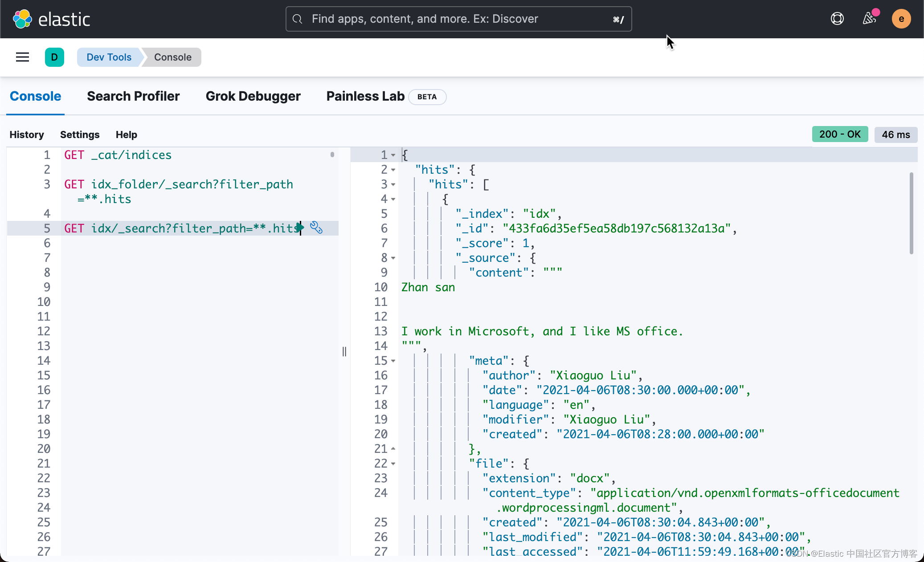Click the support icon in top bar
The width and height of the screenshot is (924, 562).
[838, 19]
